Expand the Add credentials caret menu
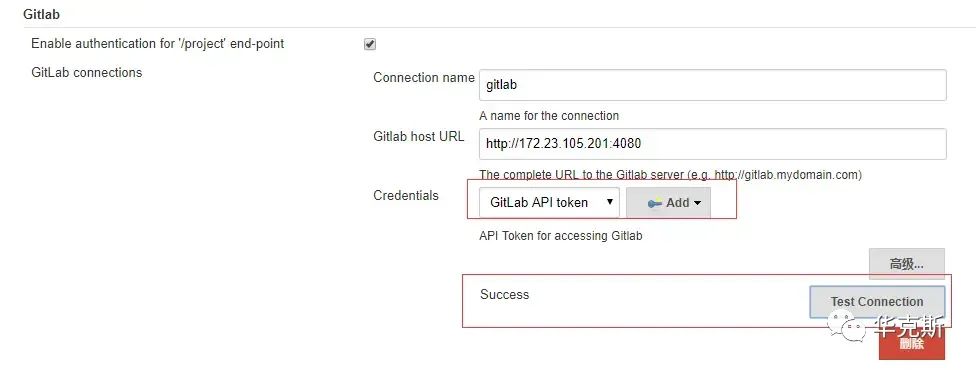The image size is (976, 370). click(697, 203)
